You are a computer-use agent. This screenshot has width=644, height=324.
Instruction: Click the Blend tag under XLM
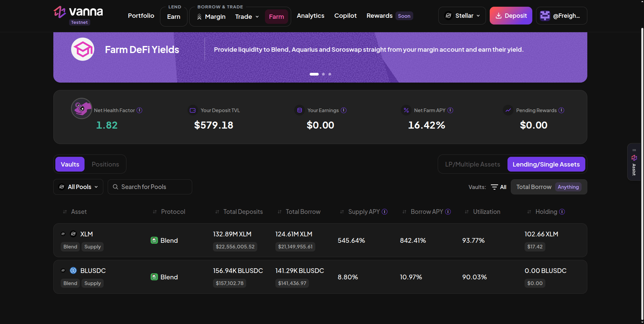point(70,247)
